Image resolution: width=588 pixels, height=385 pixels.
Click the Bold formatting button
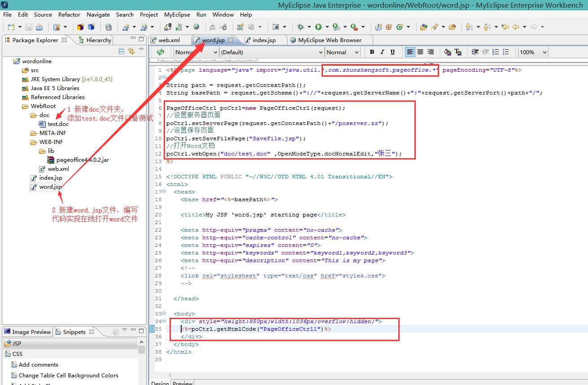[372, 52]
